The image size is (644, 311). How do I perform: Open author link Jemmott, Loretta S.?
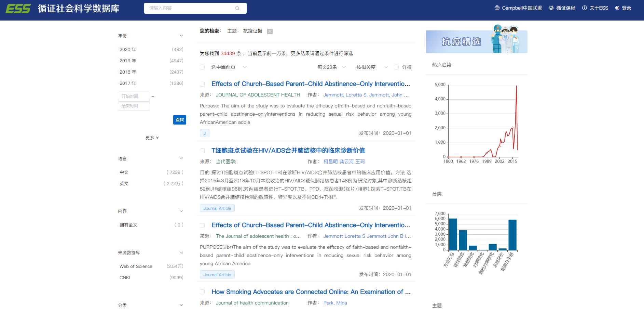(345, 95)
